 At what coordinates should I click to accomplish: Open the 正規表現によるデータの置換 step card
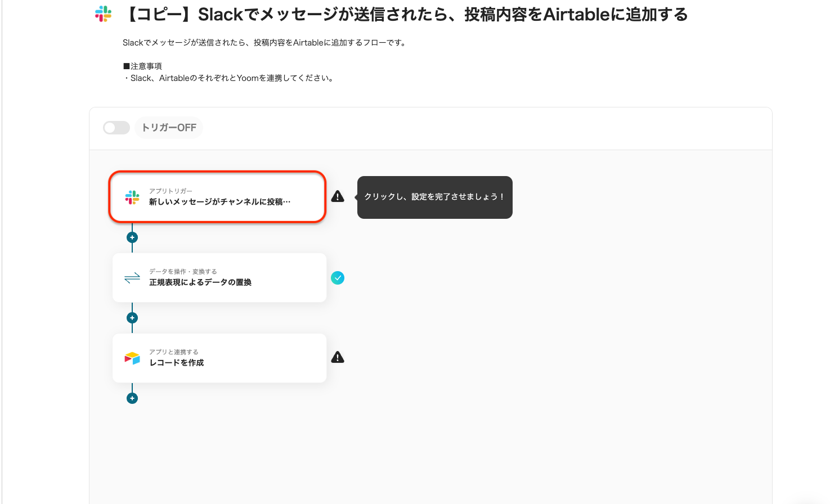(219, 278)
